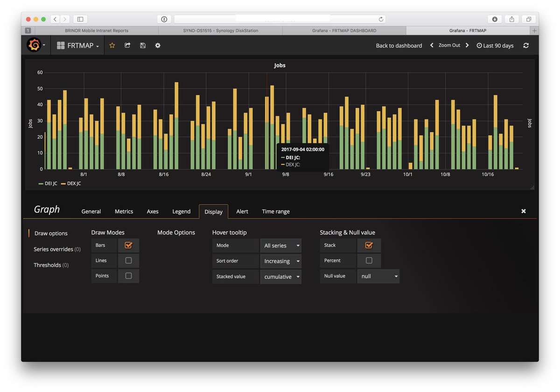Switch to the Alert tab
The width and height of the screenshot is (560, 392).
tap(242, 211)
